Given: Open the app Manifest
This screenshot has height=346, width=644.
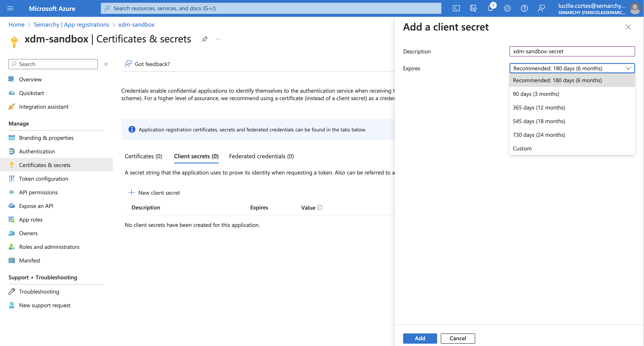Looking at the screenshot, I should pos(30,260).
